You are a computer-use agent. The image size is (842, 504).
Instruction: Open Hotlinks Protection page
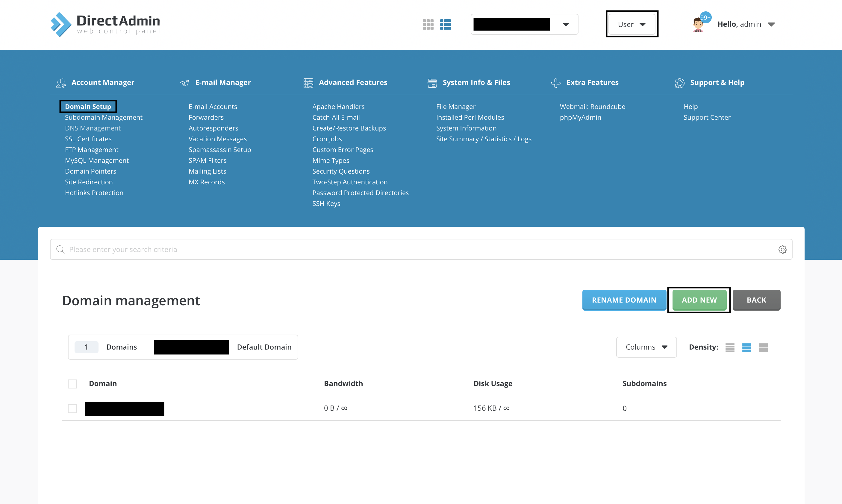[94, 193]
